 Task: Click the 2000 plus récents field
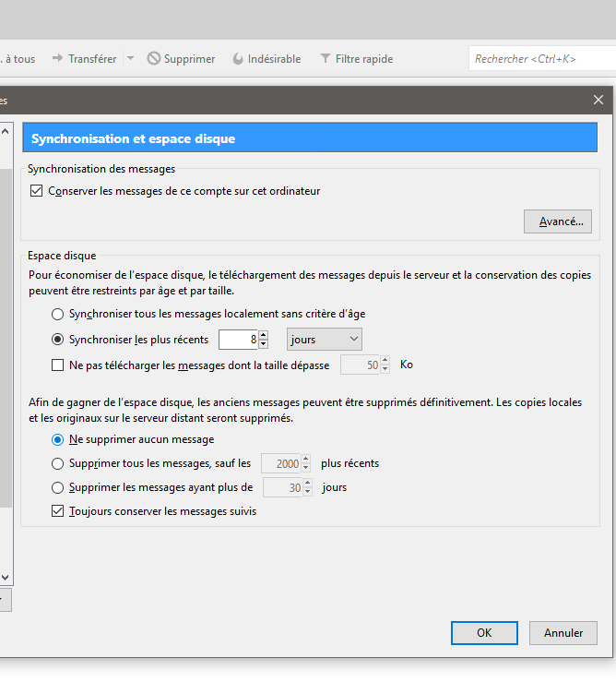(x=281, y=463)
